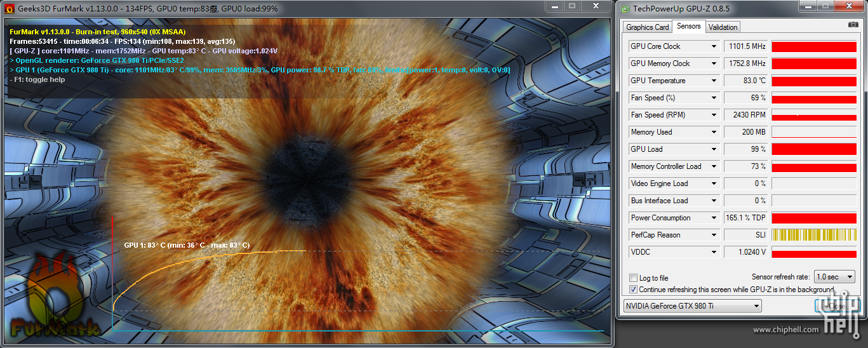This screenshot has width=868, height=348.
Task: Switch to the Graphics Card tab
Action: click(647, 27)
